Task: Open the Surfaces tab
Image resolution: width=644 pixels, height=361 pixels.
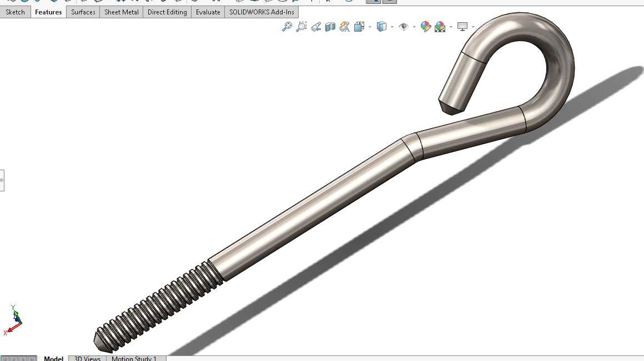Action: (83, 12)
